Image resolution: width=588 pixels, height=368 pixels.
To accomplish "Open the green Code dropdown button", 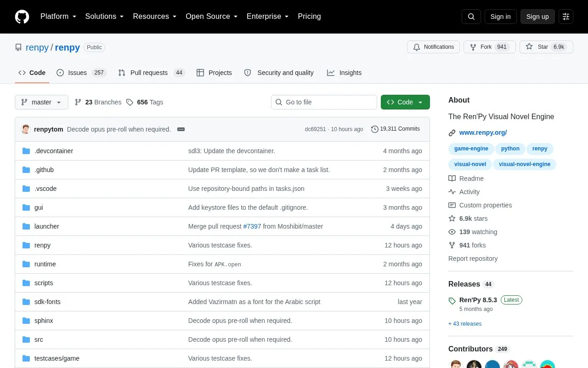I will coord(405,102).
